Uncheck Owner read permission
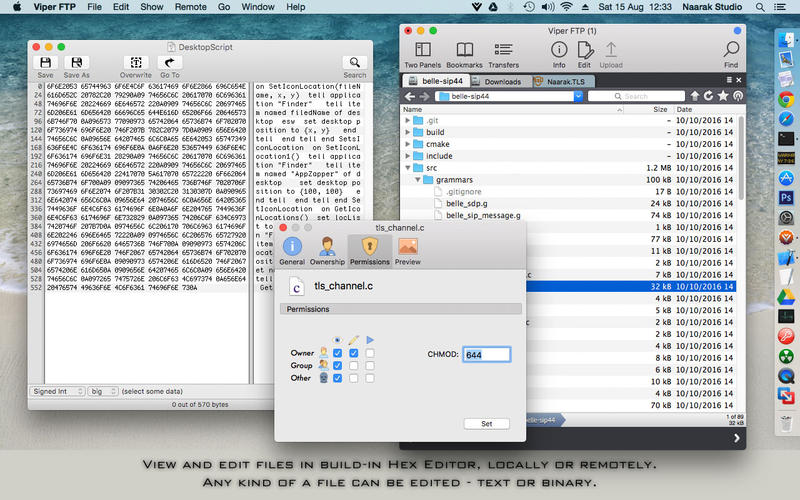 (x=337, y=353)
